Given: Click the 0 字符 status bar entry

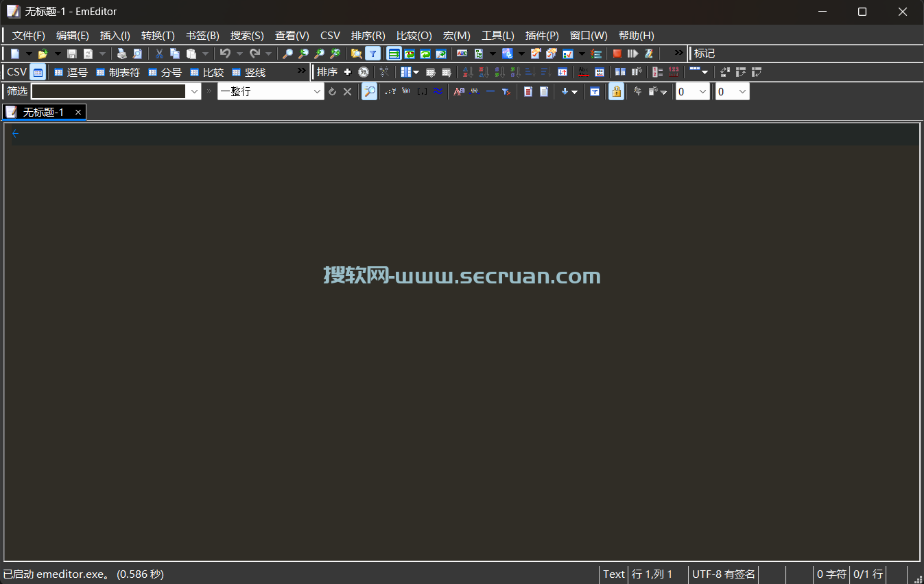Looking at the screenshot, I should [831, 574].
